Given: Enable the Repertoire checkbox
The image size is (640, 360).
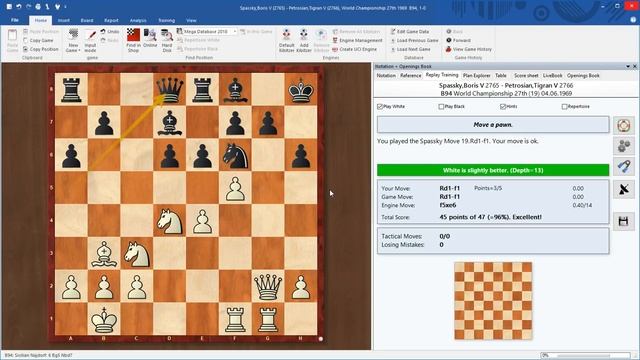Looking at the screenshot, I should tap(564, 107).
